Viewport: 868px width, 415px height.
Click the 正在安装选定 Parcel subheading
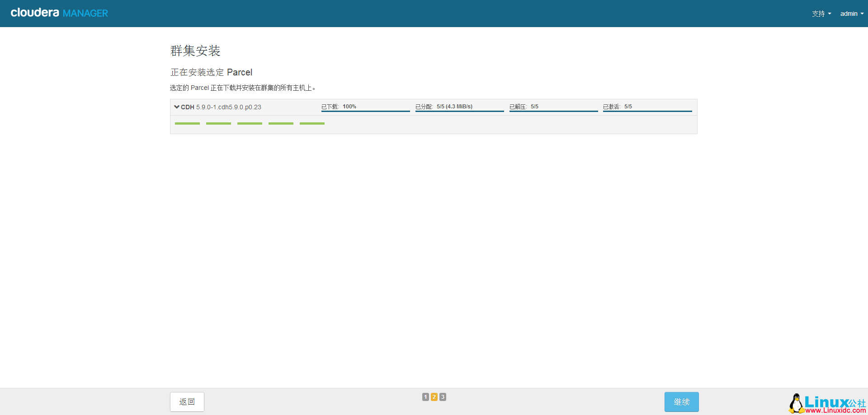pos(211,72)
